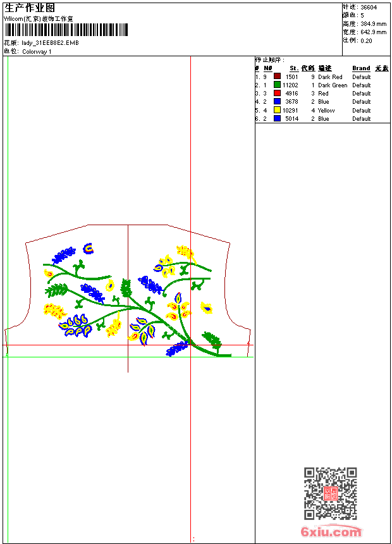Click the stitch count value 36604

369,8
